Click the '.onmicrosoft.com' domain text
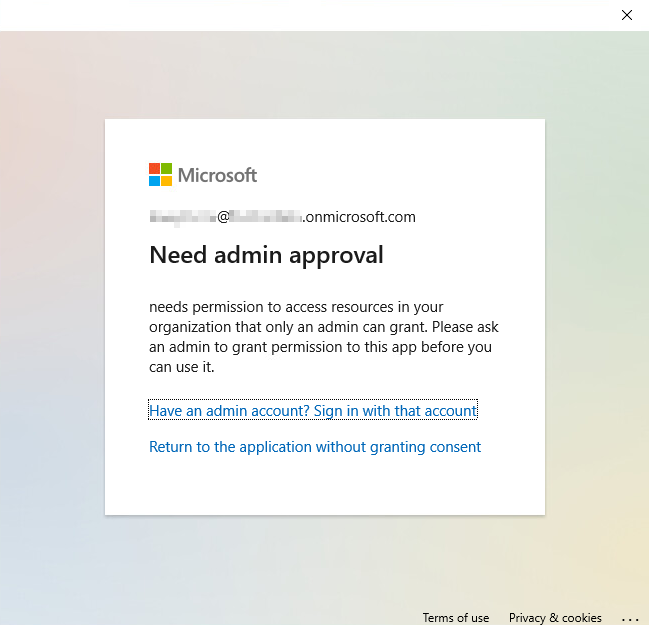 click(359, 217)
